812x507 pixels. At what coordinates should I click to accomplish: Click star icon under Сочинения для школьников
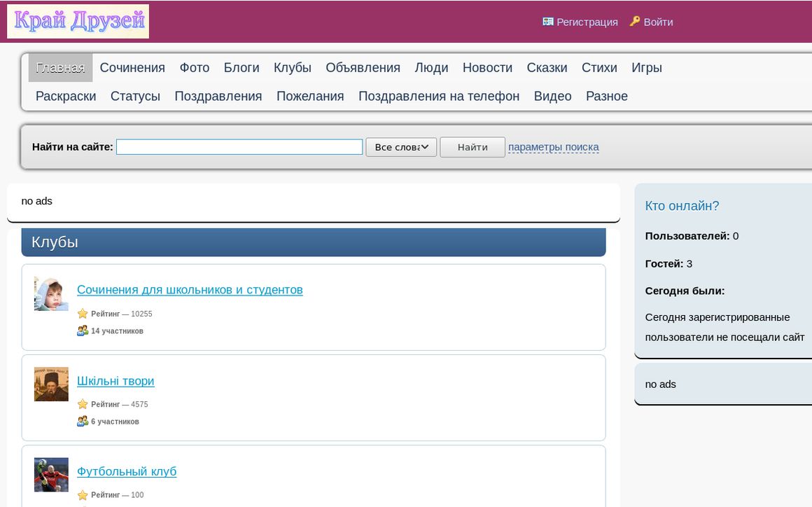[x=83, y=314]
